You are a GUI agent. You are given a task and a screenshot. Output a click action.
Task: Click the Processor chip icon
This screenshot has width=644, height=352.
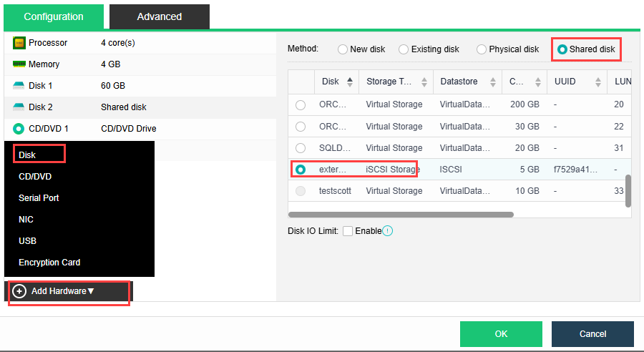19,43
